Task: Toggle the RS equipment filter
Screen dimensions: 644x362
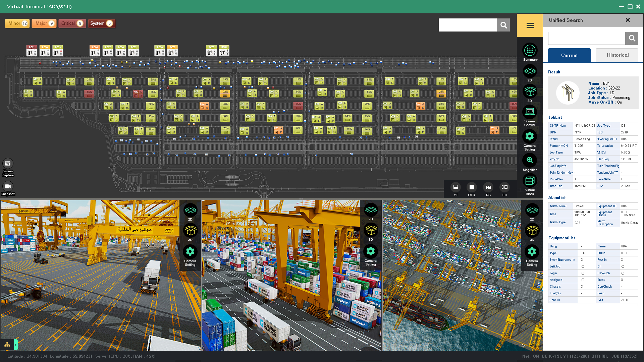Action: point(488,187)
